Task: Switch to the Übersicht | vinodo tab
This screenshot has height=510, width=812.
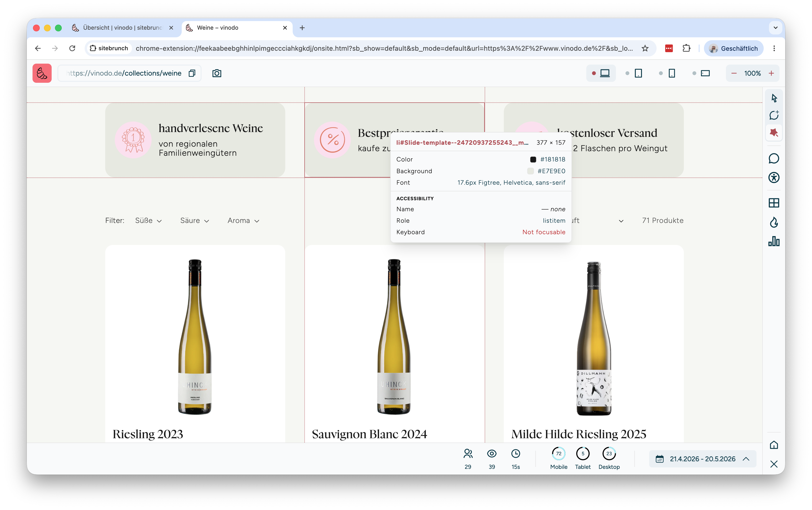Action: coord(123,28)
